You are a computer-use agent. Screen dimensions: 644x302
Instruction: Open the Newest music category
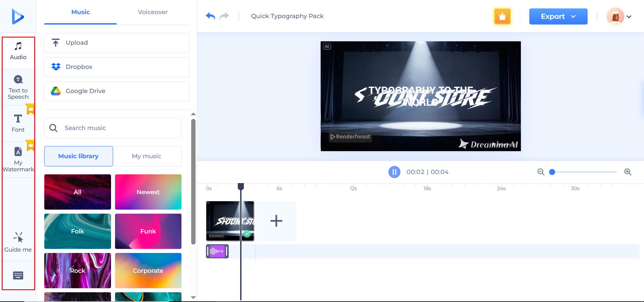click(x=148, y=192)
